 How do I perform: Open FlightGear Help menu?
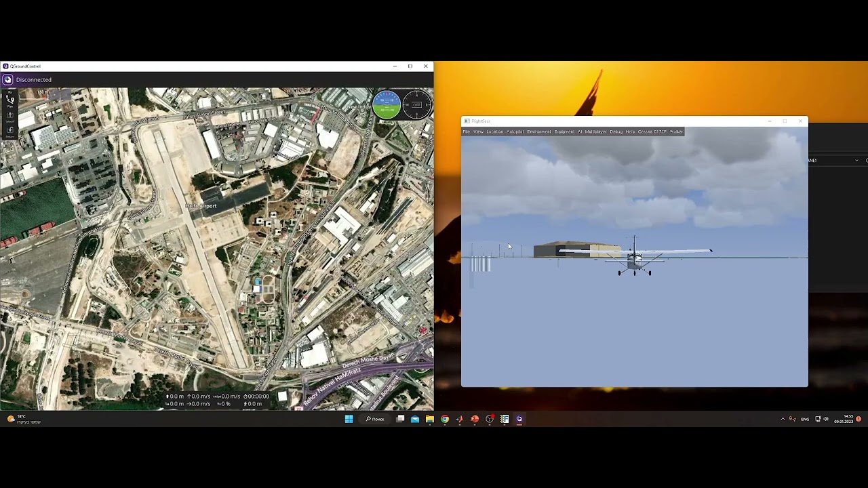tap(630, 131)
